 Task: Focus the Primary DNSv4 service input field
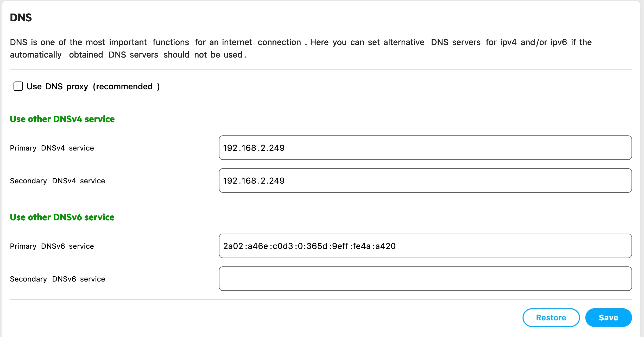[x=425, y=148]
